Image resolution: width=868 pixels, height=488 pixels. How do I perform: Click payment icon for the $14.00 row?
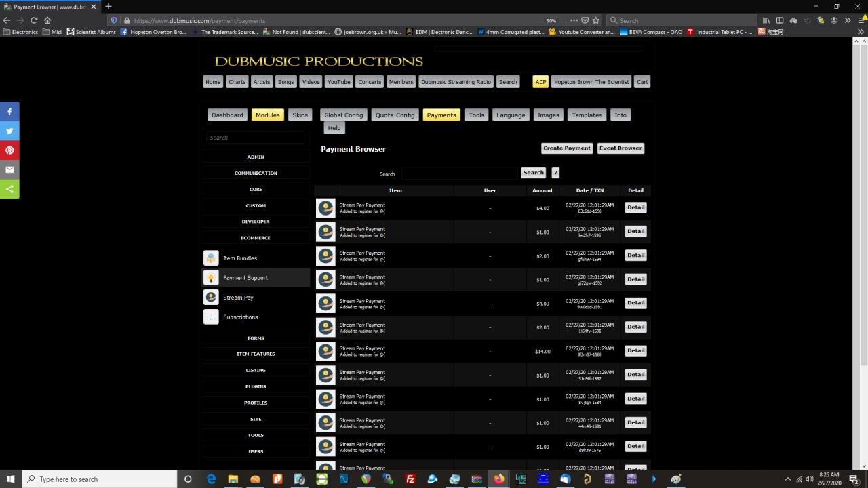[325, 351]
